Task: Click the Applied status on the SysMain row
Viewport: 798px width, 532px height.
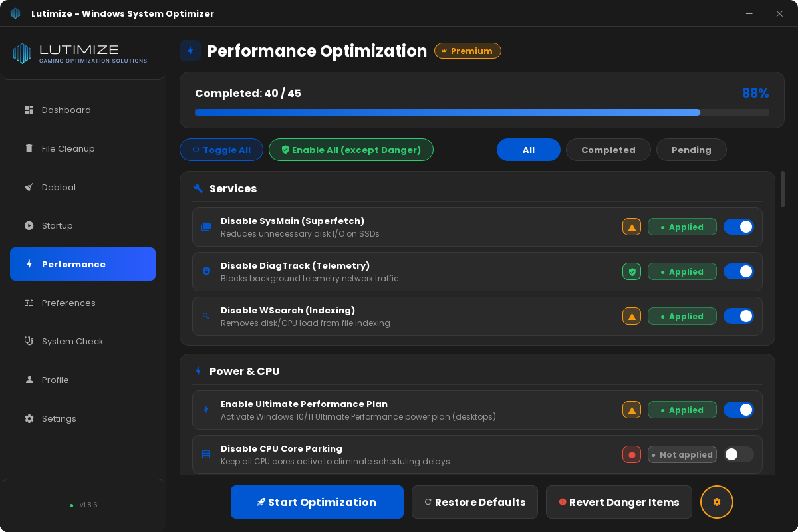Action: point(682,227)
